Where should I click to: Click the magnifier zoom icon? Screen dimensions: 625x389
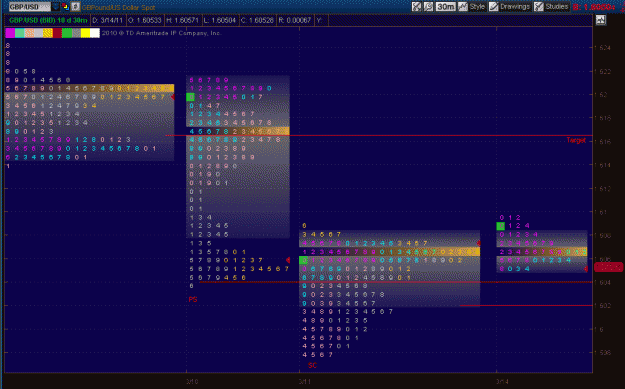coord(428,7)
